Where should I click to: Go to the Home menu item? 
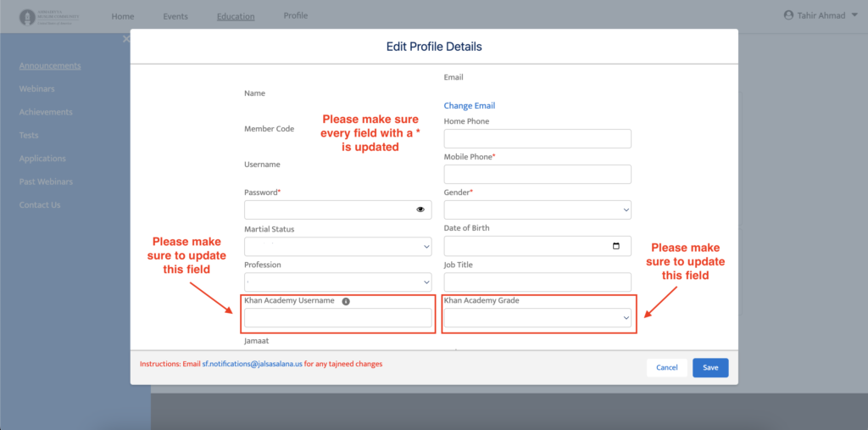pyautogui.click(x=123, y=17)
